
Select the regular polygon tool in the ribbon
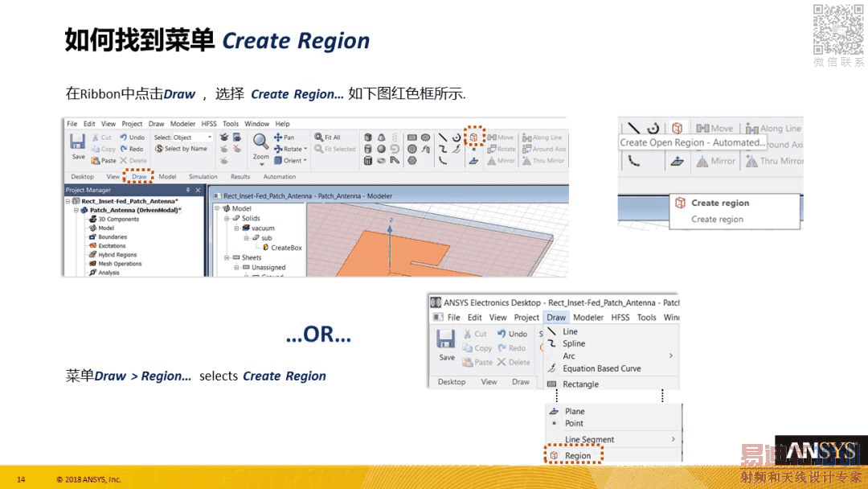point(411,161)
